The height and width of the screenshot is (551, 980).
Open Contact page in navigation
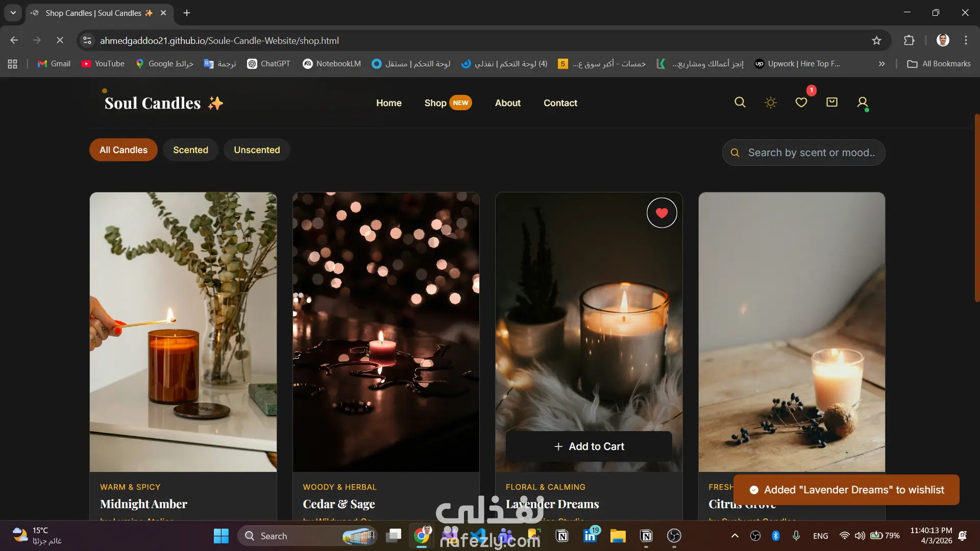tap(560, 103)
